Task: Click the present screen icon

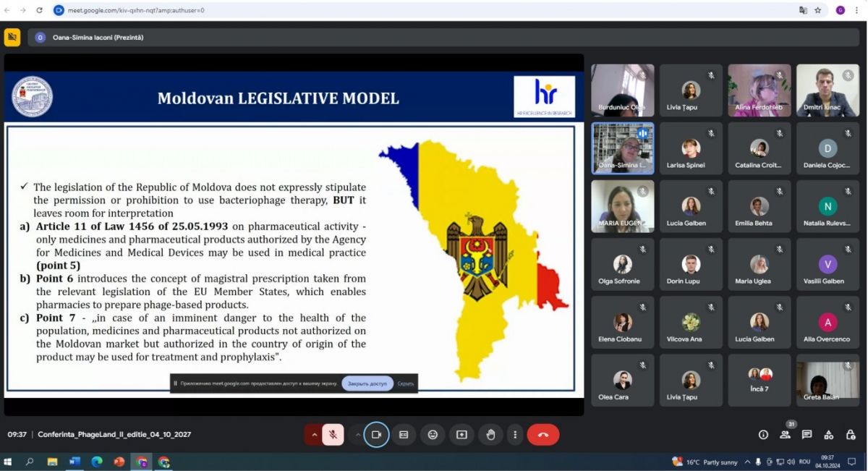Action: [461, 435]
